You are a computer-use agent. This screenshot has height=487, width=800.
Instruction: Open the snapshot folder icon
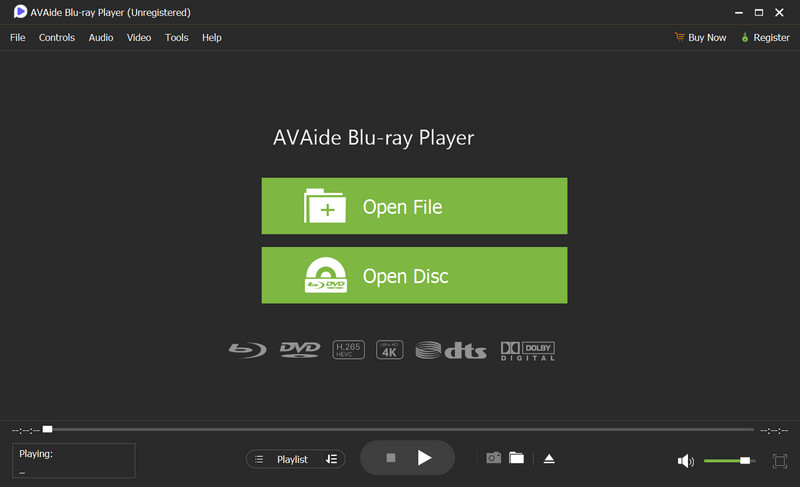[516, 457]
